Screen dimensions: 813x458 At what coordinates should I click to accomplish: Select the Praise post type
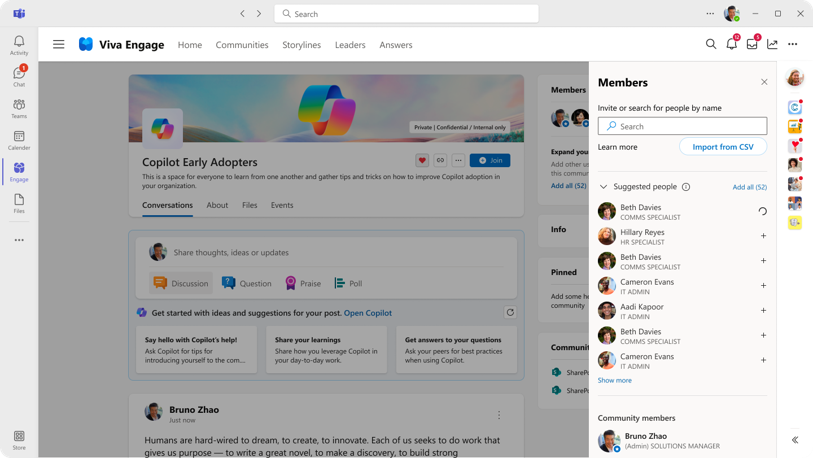click(x=303, y=283)
